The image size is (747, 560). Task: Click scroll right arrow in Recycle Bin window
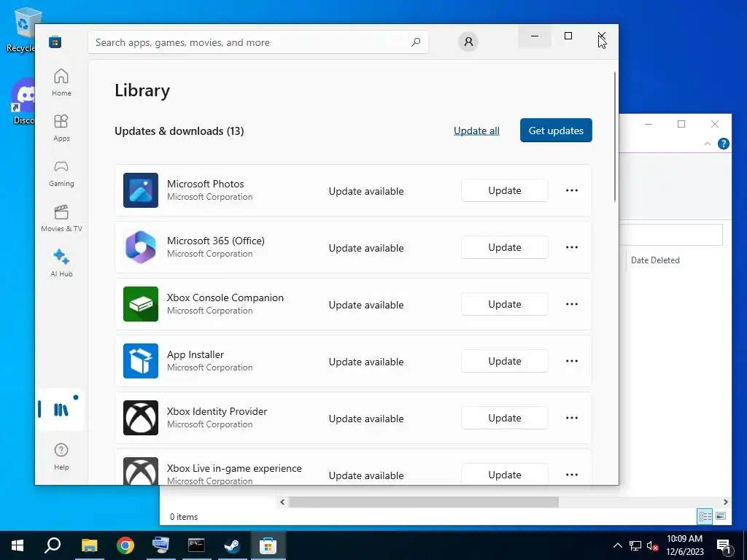coord(725,502)
